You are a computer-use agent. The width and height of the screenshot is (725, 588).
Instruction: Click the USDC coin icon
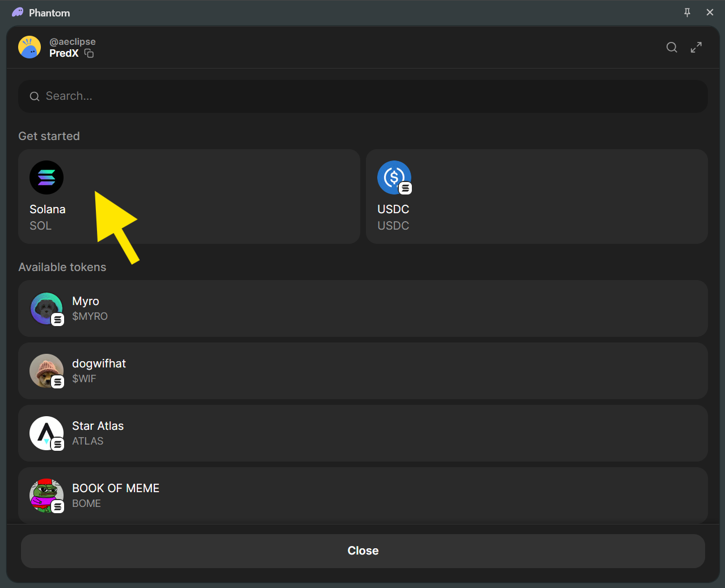coord(394,177)
